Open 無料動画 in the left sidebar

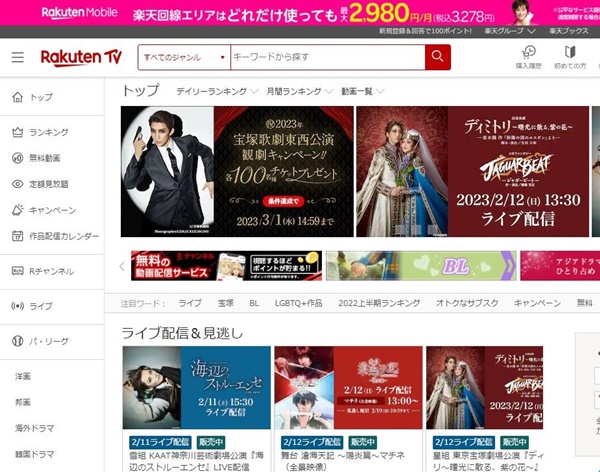click(44, 158)
